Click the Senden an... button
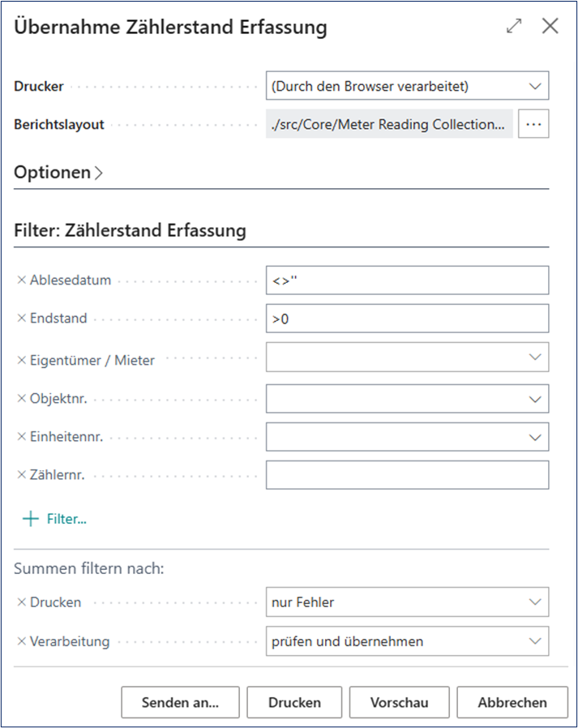 tap(180, 703)
